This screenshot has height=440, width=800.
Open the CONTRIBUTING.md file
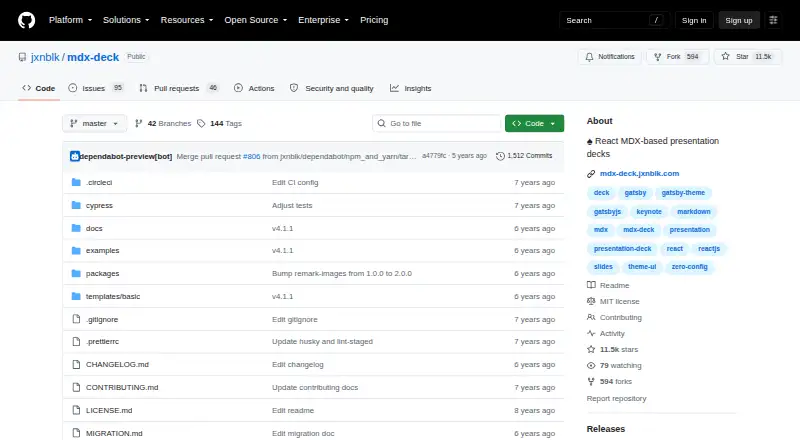pyautogui.click(x=122, y=387)
